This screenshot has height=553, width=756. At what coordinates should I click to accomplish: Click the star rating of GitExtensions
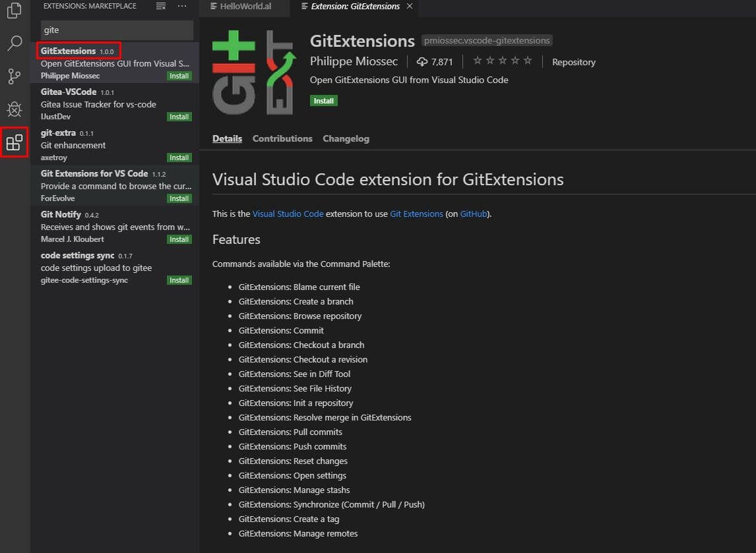click(x=503, y=61)
